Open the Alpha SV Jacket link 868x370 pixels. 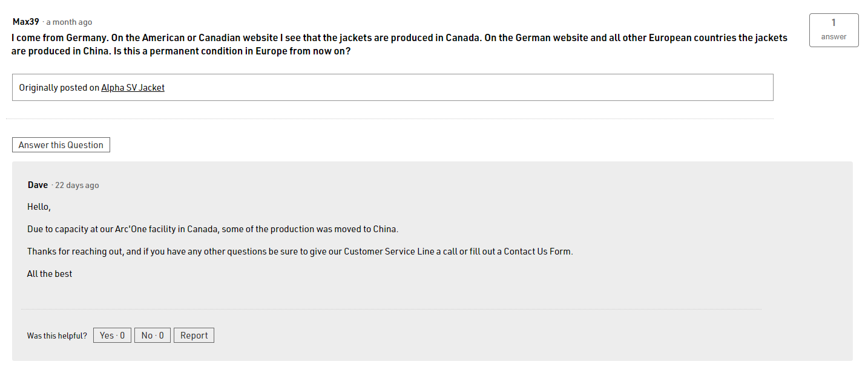(133, 88)
